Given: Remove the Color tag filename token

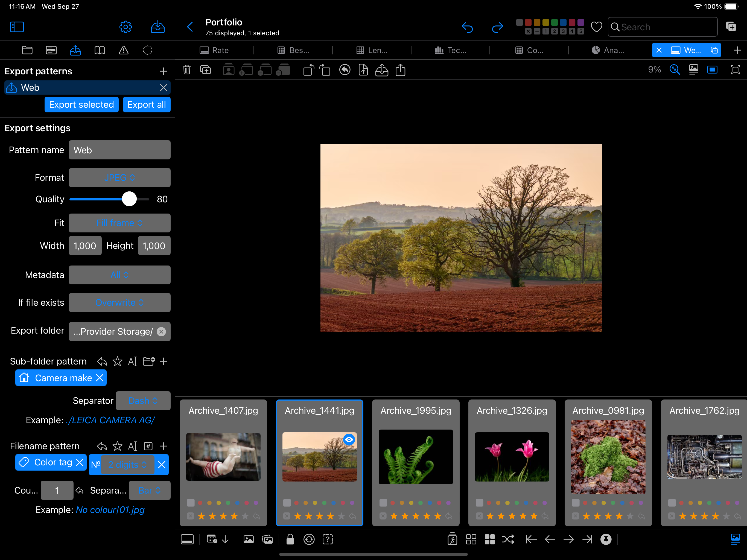Looking at the screenshot, I should (80, 462).
